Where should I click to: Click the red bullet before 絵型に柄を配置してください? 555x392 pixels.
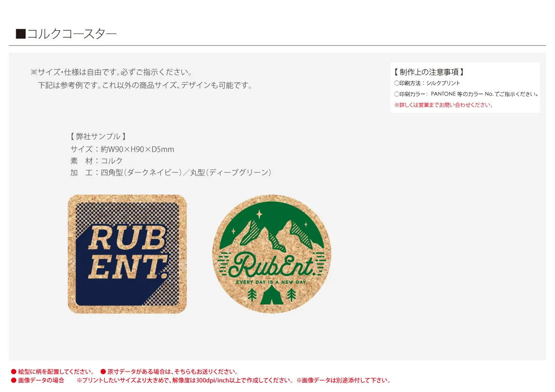tap(14, 372)
